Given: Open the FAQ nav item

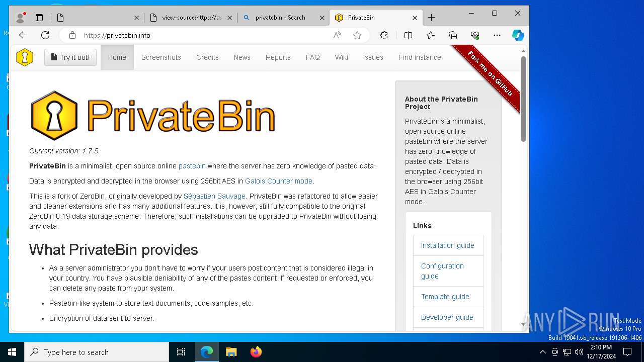Looking at the screenshot, I should (x=313, y=57).
